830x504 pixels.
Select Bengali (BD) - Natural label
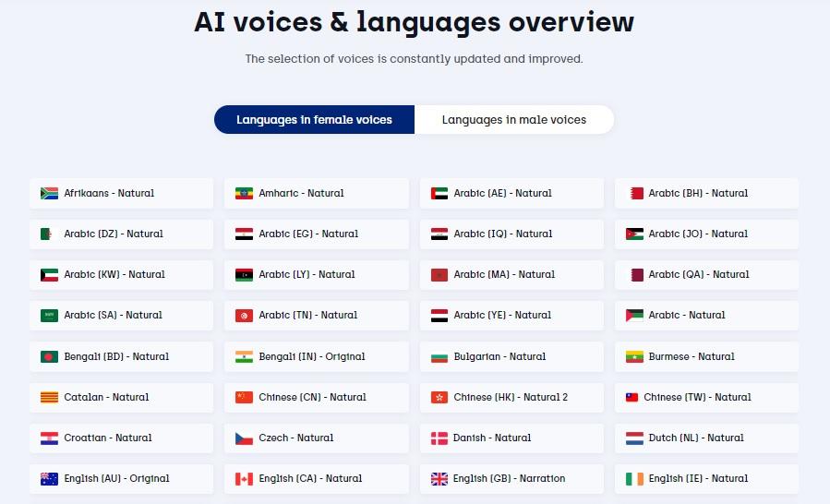pyautogui.click(x=116, y=357)
